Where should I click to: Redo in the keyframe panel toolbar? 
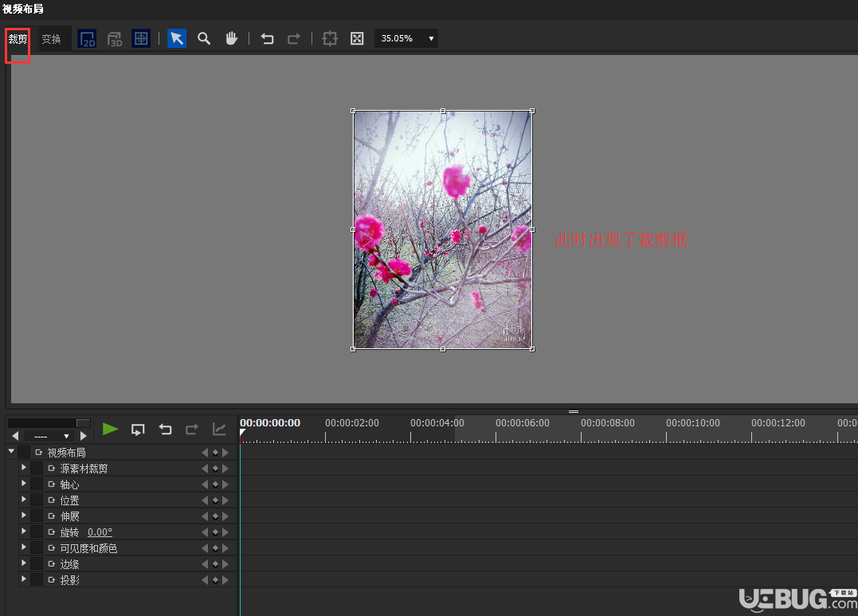point(191,430)
